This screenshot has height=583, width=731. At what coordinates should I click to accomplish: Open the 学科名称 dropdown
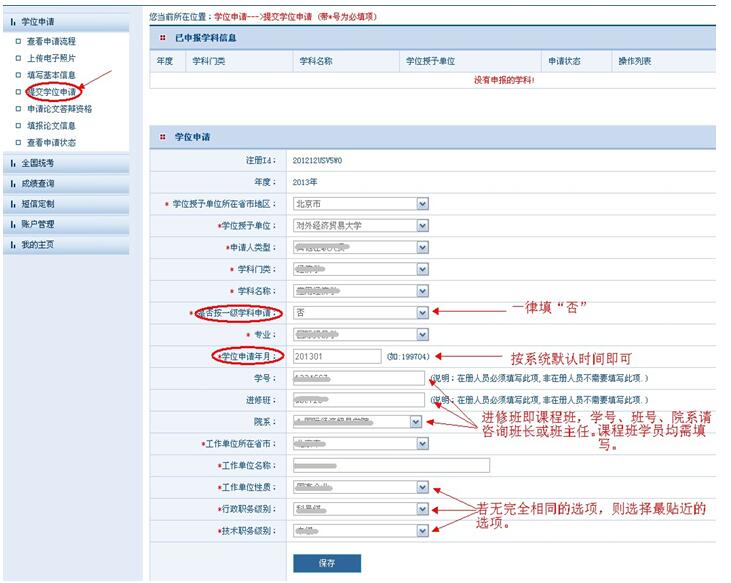tap(361, 291)
